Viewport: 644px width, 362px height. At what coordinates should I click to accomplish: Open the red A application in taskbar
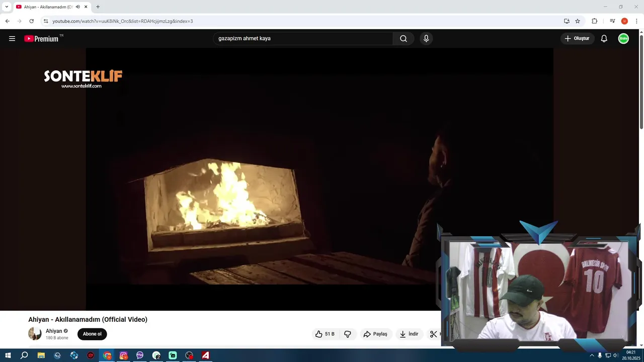[x=205, y=355]
